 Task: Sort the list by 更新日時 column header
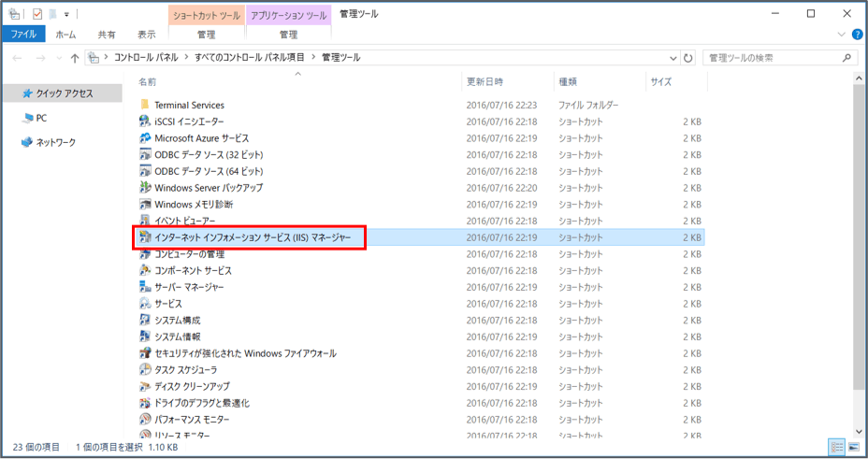pyautogui.click(x=485, y=82)
